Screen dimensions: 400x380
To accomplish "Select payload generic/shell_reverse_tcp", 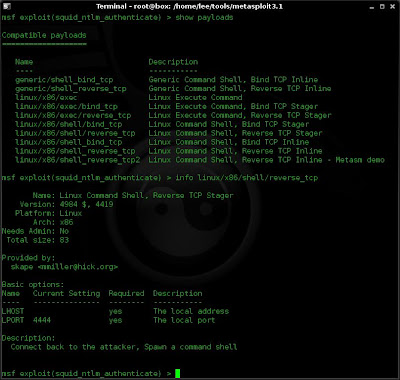I will coord(71,89).
